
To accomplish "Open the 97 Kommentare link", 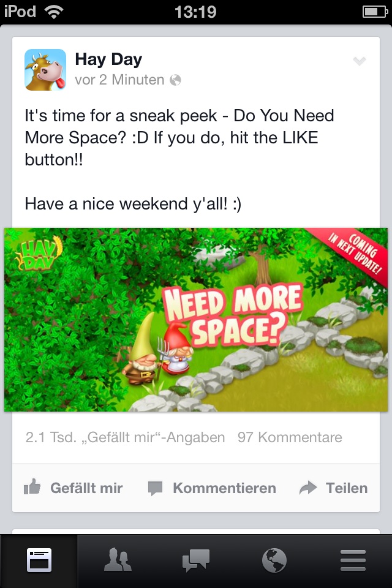I will (290, 437).
